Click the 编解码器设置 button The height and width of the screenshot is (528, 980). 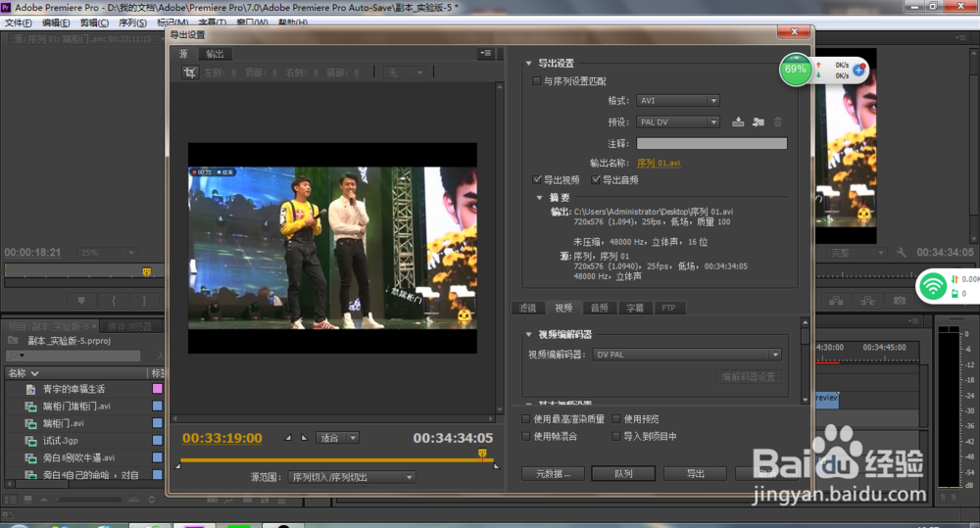point(748,377)
